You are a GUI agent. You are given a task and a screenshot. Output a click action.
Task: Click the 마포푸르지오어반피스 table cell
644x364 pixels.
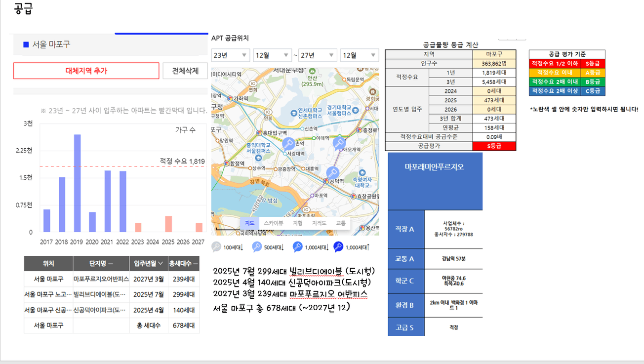click(101, 279)
